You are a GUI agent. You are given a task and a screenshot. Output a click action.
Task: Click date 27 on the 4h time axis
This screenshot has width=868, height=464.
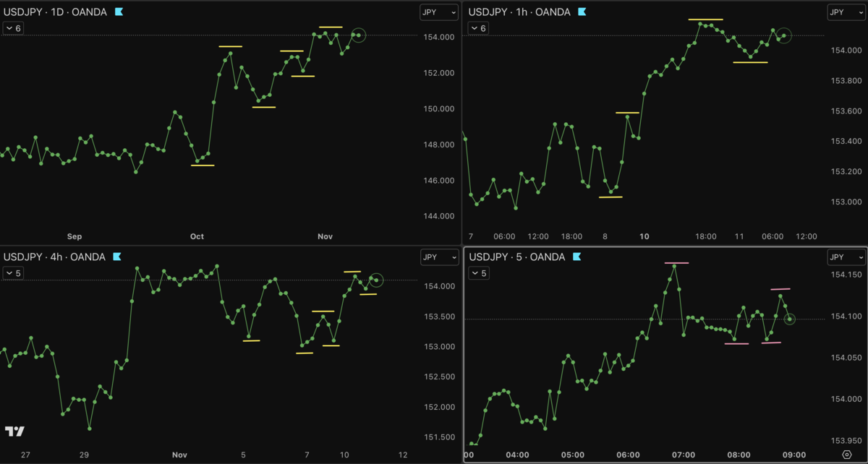tap(25, 455)
